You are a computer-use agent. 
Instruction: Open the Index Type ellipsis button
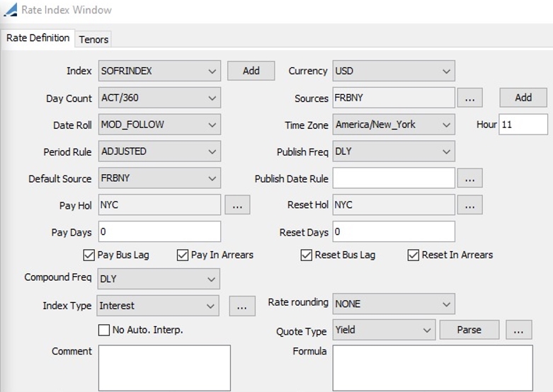click(242, 306)
